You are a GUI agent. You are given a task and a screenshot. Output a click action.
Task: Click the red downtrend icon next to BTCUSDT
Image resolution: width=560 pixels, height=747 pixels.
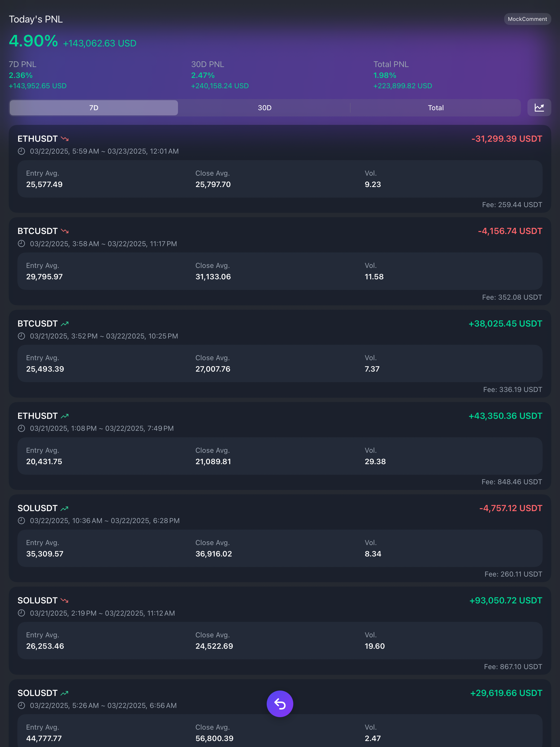[65, 231]
